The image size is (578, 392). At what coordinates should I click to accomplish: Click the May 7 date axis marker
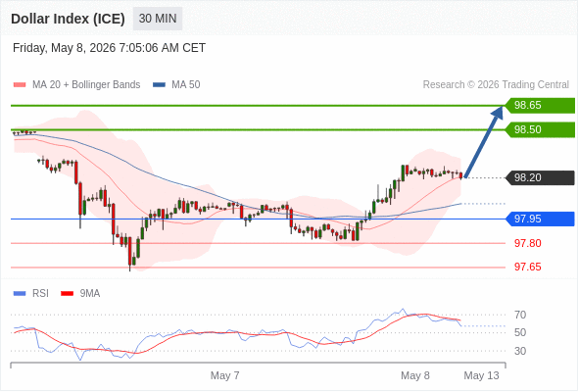tap(225, 375)
